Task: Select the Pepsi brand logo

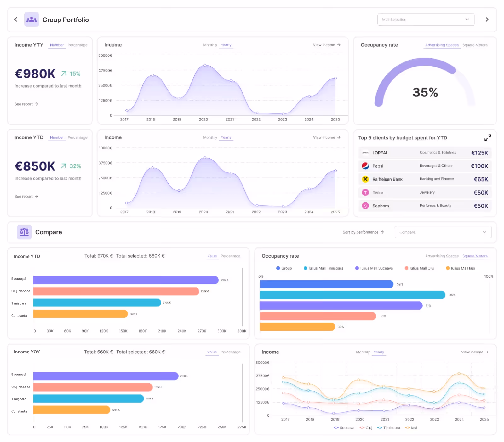Action: [365, 166]
